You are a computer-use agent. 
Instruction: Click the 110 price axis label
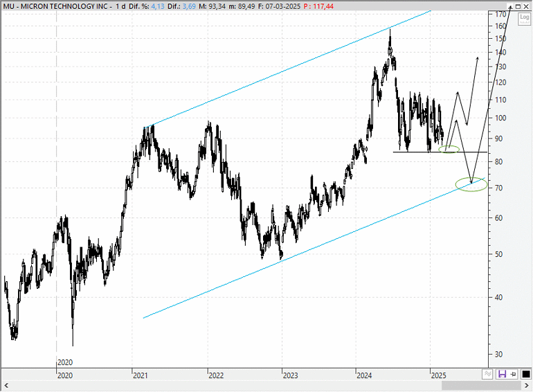coord(500,100)
